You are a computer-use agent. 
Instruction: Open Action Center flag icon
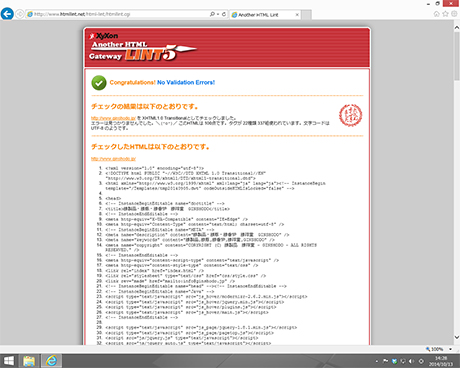click(386, 361)
